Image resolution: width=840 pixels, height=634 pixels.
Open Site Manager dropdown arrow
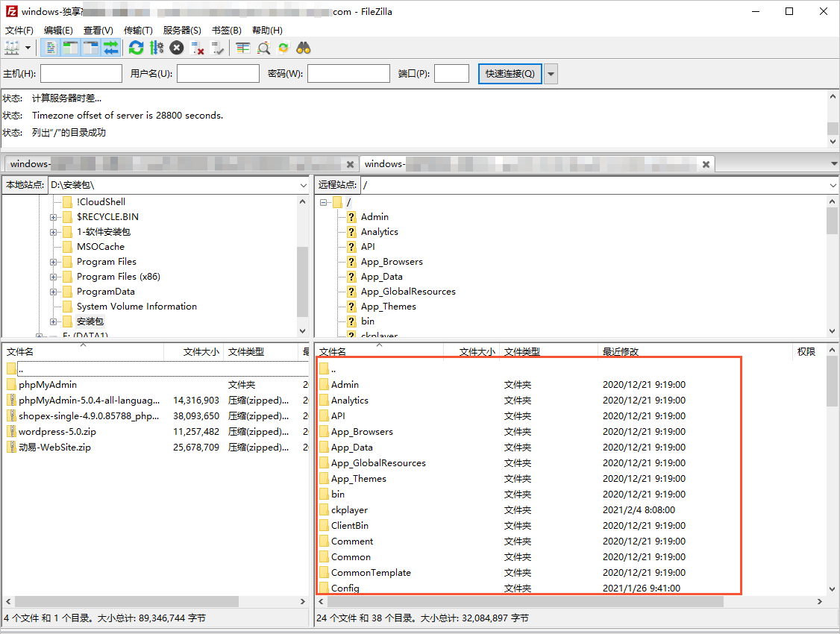click(x=28, y=48)
